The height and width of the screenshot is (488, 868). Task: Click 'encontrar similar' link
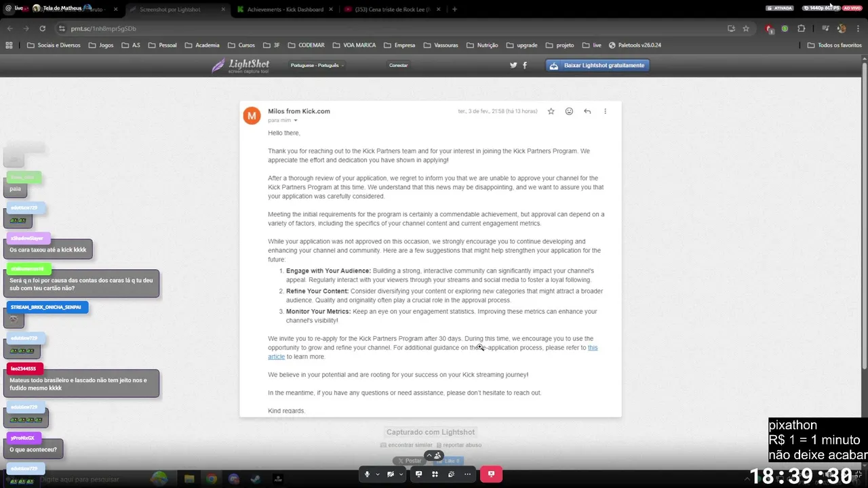click(406, 445)
